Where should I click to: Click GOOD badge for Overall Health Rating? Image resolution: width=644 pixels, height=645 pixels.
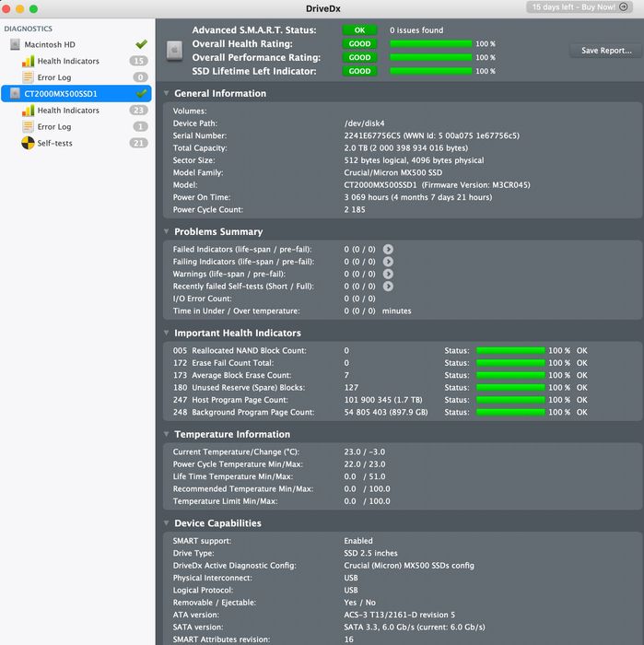tap(359, 43)
